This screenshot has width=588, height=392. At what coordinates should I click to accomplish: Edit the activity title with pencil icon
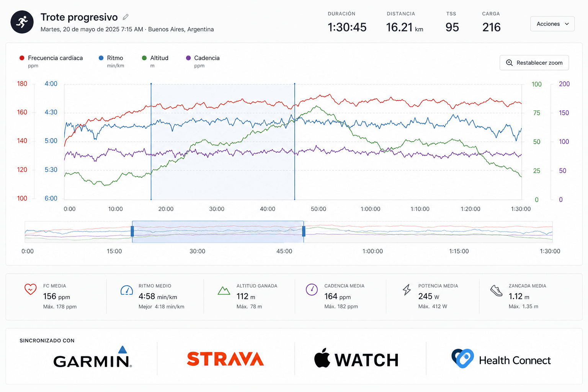126,17
